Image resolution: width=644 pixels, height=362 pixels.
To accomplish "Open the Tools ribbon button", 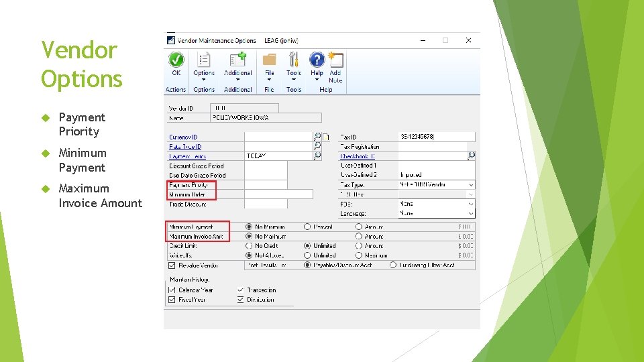I will tap(293, 66).
